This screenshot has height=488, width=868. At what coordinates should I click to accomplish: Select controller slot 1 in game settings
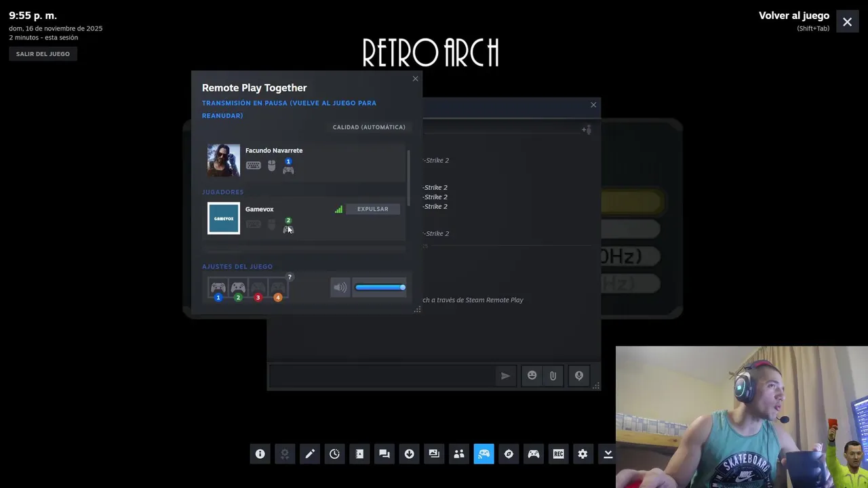218,289
